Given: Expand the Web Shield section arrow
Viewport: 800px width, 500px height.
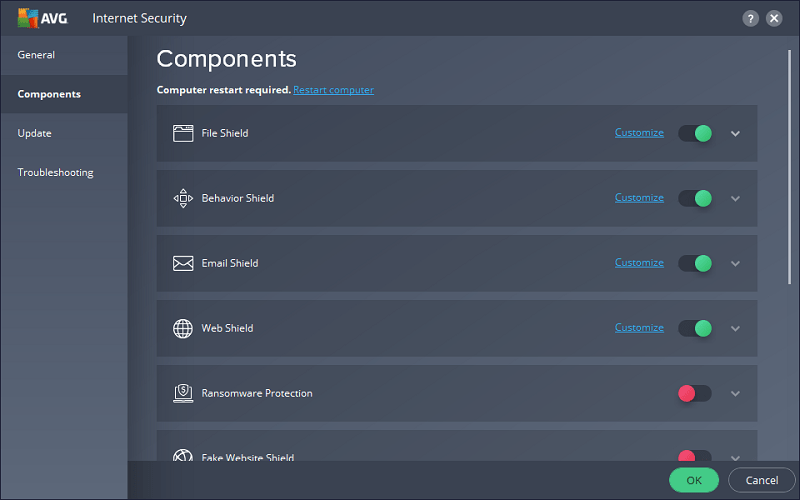Looking at the screenshot, I should (x=736, y=328).
